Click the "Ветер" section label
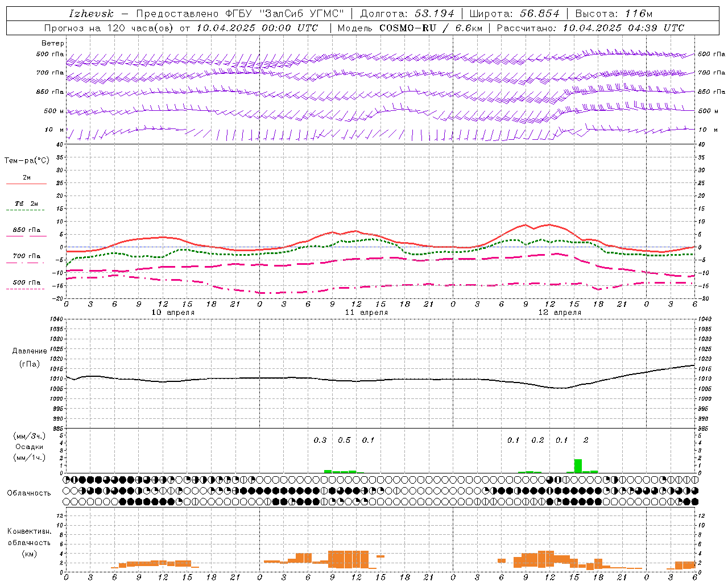Viewport: 728px width, 582px height. (x=53, y=43)
